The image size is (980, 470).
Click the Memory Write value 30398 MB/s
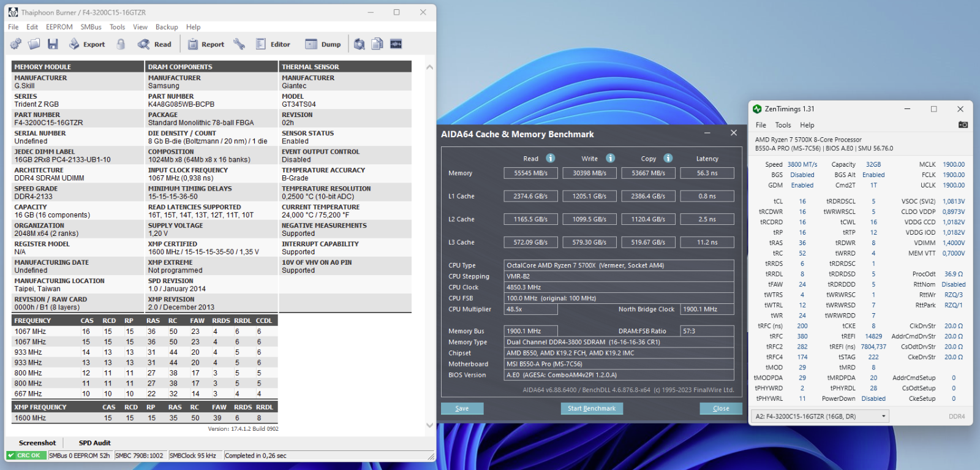click(590, 173)
